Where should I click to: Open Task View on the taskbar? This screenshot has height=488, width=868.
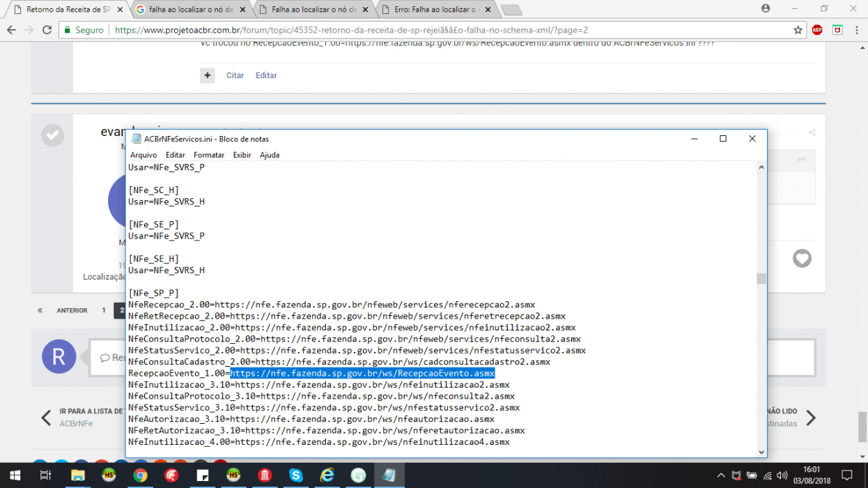tap(46, 475)
